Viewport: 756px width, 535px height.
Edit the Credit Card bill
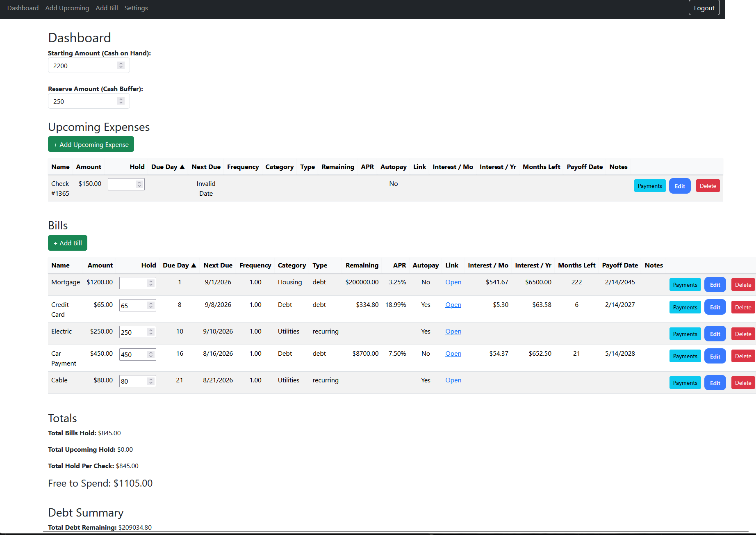click(x=715, y=307)
